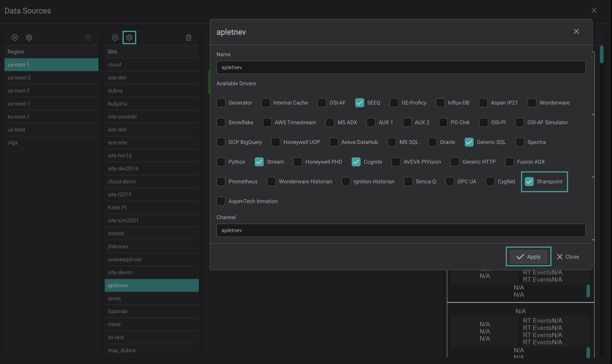Enable the Snowflake driver checkbox
Screen dimensions: 612x364
(x=221, y=122)
